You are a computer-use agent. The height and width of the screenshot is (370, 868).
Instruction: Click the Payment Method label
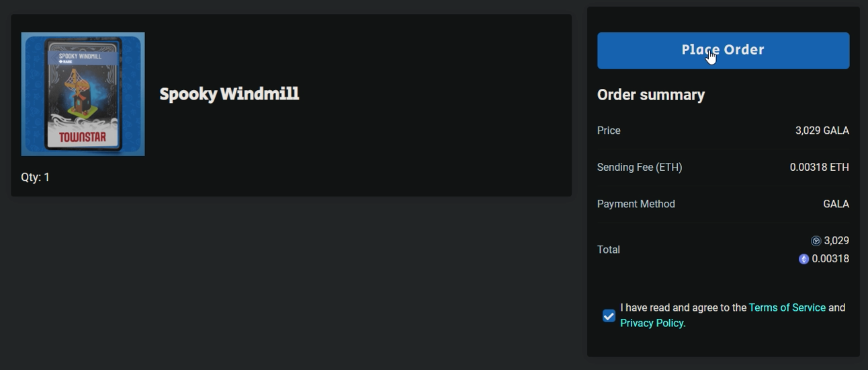tap(636, 204)
